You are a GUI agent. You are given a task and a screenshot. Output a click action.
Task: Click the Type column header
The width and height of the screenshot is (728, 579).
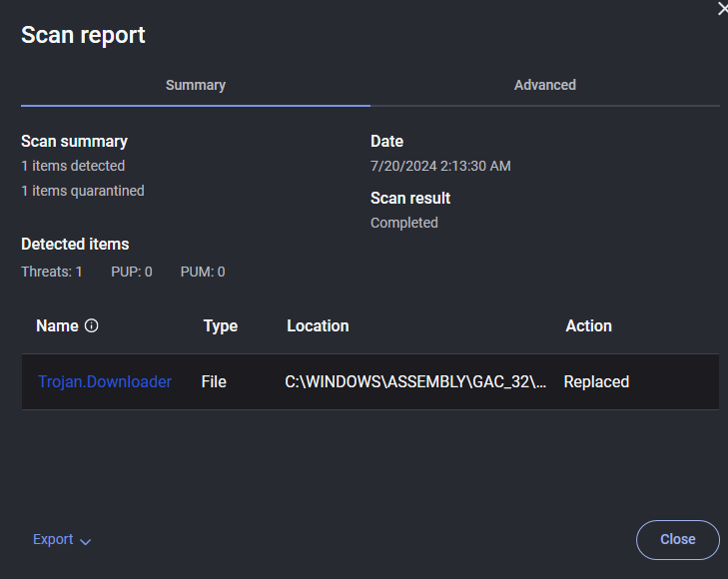(x=220, y=325)
